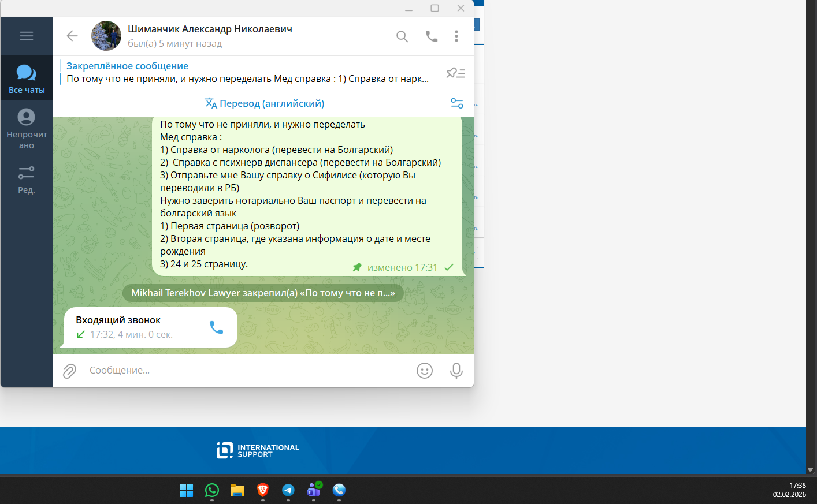
Task: Click the line 24 и 25 страницу
Action: tap(204, 264)
